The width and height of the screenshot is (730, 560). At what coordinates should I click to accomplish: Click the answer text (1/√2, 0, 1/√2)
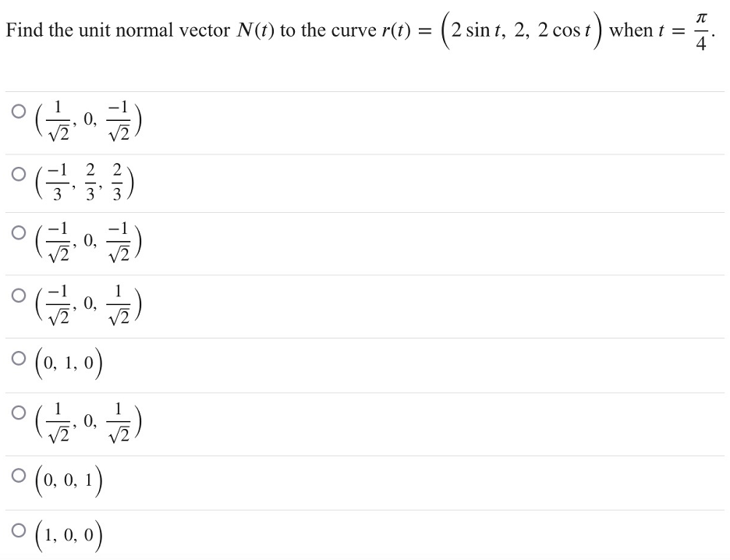click(x=86, y=422)
